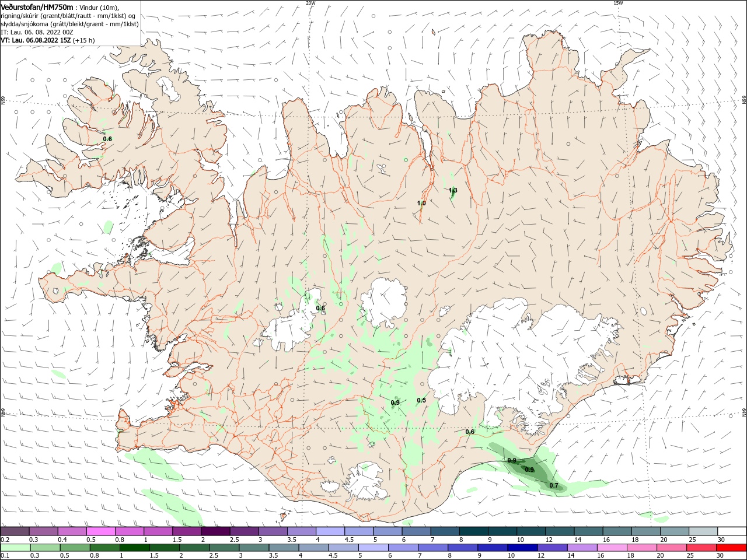Click the 1.0 precipitation value in the north

click(x=421, y=203)
